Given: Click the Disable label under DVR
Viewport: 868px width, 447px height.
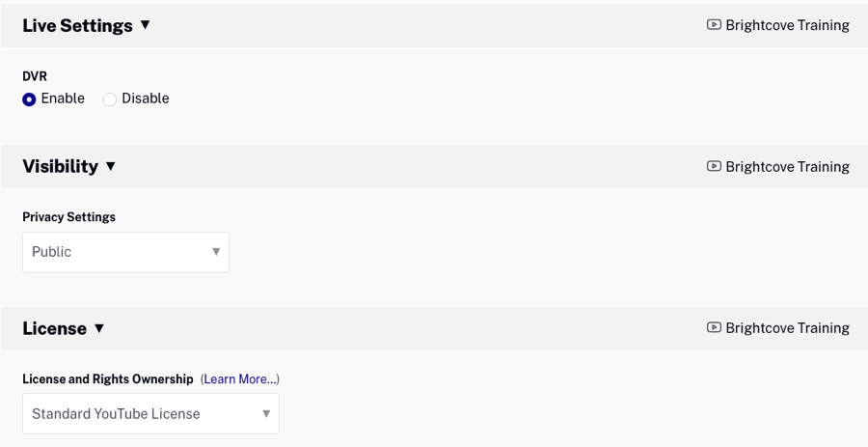Looking at the screenshot, I should [x=145, y=98].
